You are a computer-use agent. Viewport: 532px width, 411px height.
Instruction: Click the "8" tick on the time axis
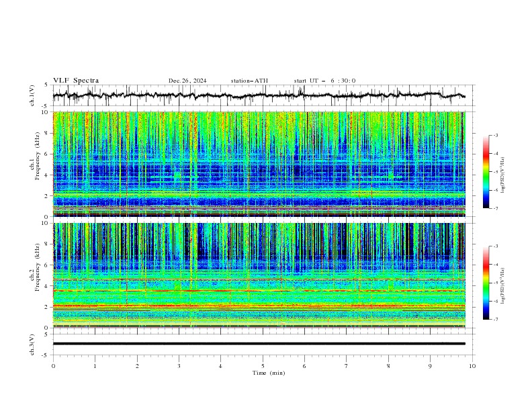coord(388,366)
